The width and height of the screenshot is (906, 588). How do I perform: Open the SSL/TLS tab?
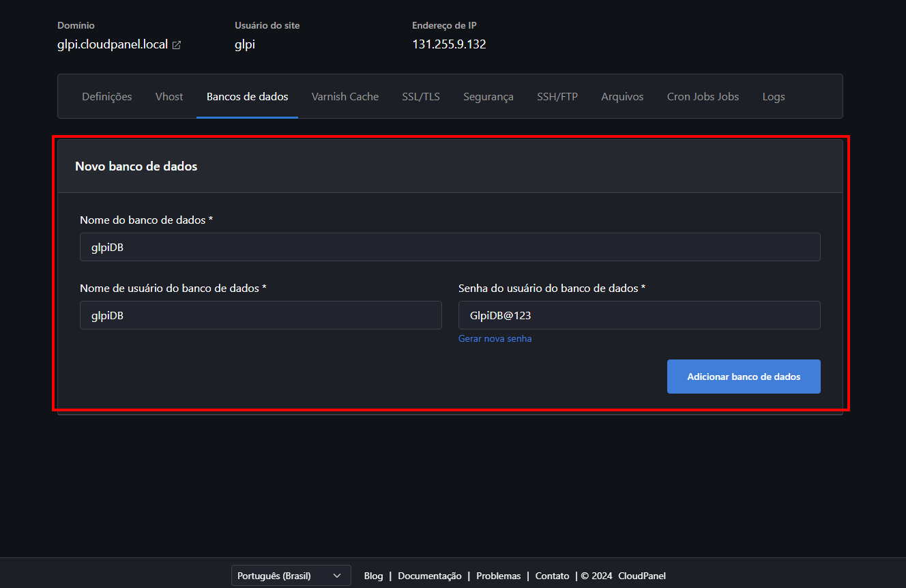coord(421,97)
